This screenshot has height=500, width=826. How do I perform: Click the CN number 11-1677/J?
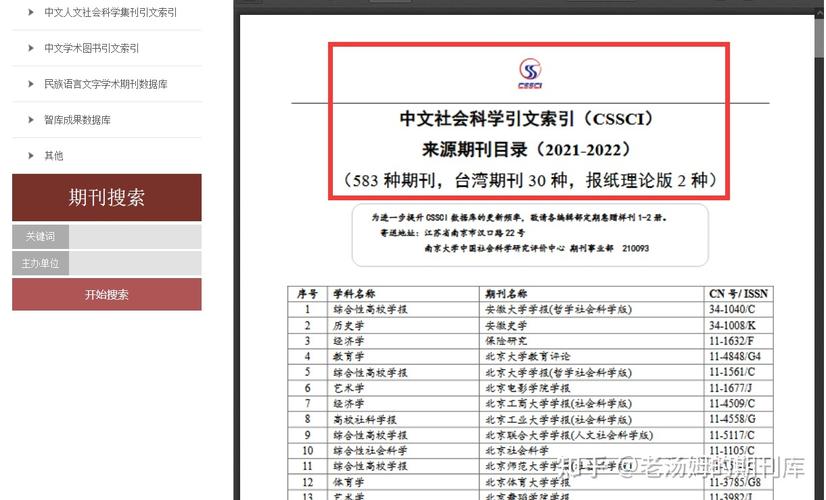tap(730, 388)
